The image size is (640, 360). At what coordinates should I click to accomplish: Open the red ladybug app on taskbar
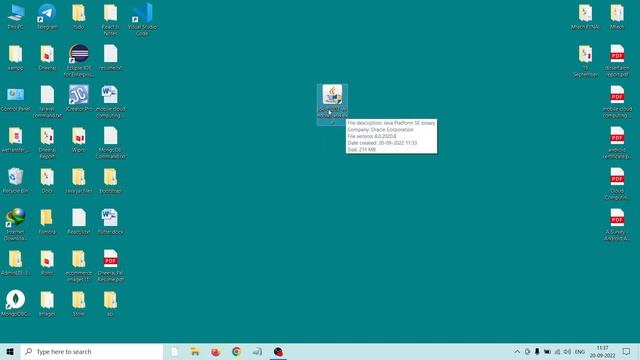(x=278, y=351)
